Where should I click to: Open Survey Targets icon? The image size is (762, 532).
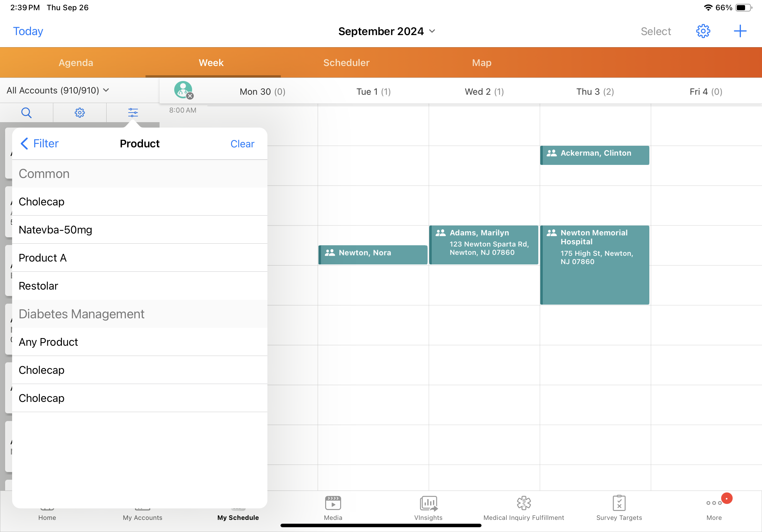[619, 503]
